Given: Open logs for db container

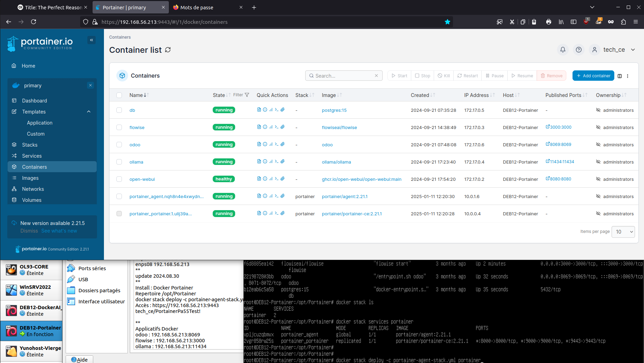Looking at the screenshot, I should [259, 110].
